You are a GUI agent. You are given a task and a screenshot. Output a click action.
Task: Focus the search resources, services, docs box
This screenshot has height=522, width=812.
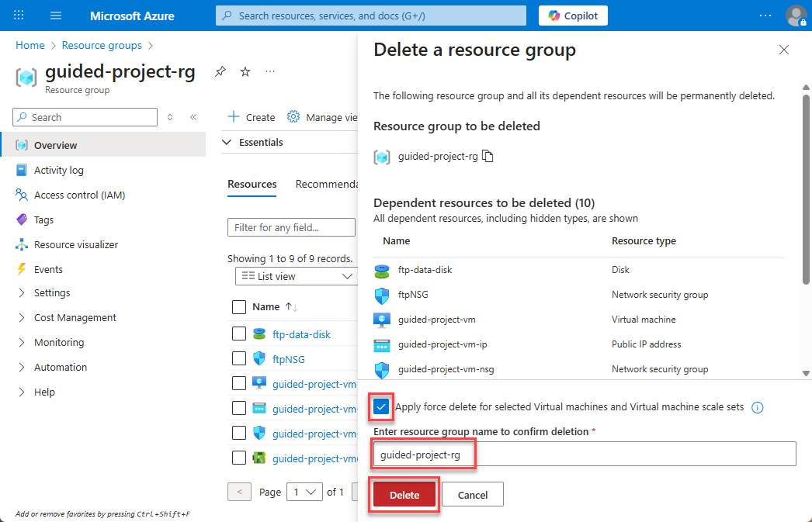pos(371,16)
